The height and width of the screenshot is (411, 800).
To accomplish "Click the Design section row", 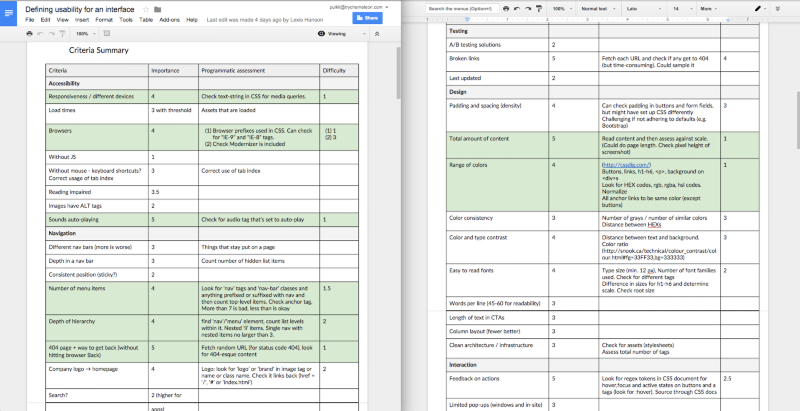I will [x=603, y=92].
